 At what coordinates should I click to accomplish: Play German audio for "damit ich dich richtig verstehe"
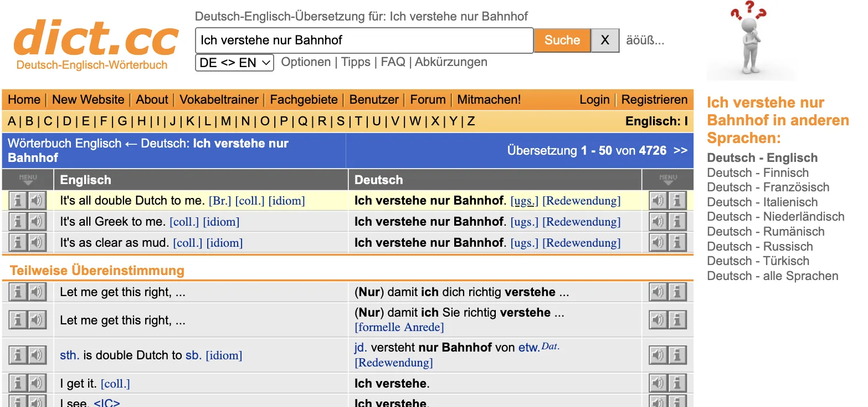tap(658, 292)
